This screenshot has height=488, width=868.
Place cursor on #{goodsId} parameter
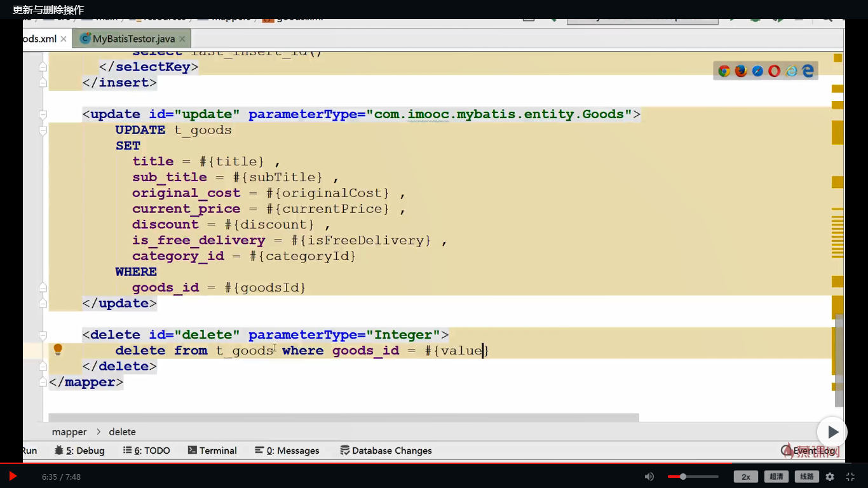[x=265, y=288]
